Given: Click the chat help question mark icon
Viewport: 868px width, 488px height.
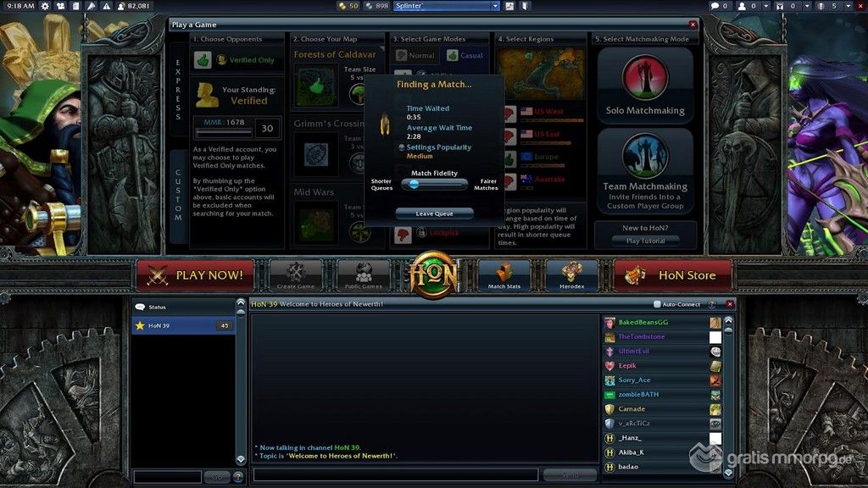Looking at the screenshot, I should pyautogui.click(x=710, y=304).
